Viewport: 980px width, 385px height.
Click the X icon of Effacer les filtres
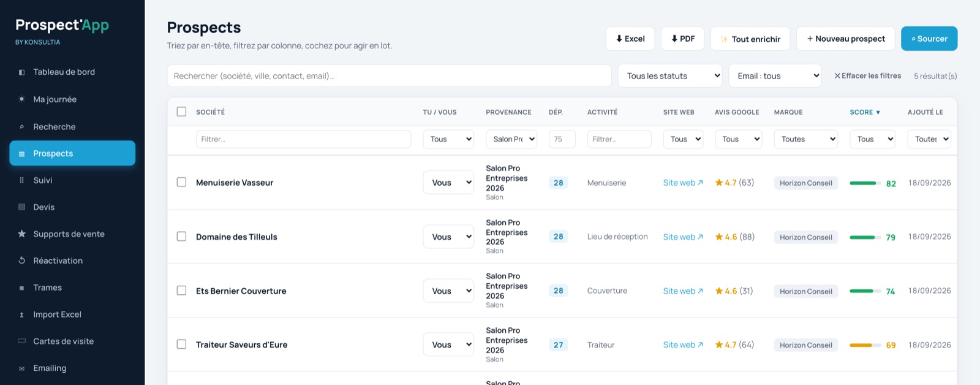837,76
